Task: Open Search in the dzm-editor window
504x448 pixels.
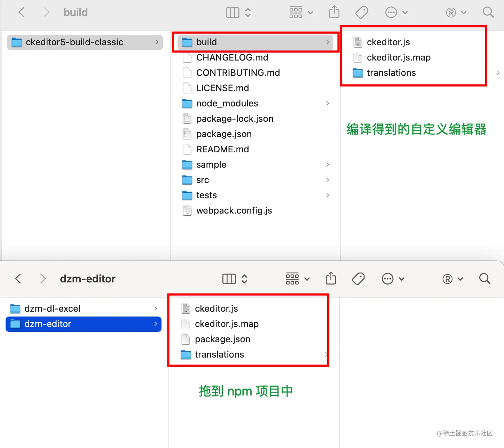Action: click(485, 279)
